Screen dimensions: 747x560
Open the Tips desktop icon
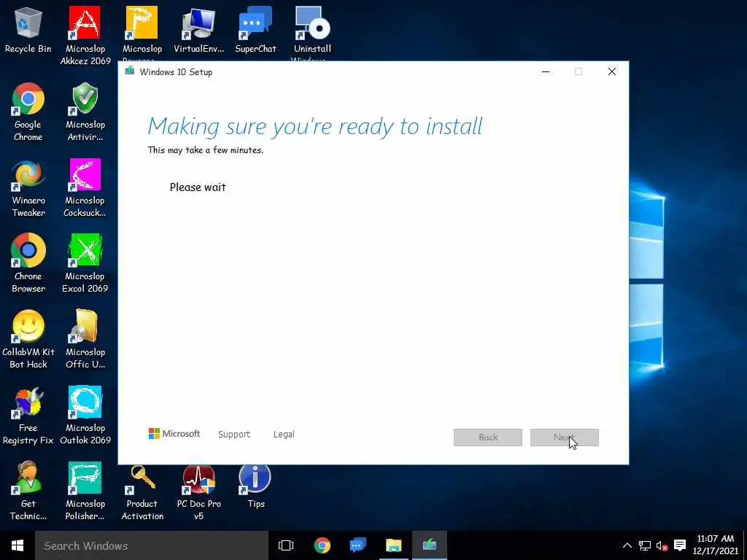(255, 486)
